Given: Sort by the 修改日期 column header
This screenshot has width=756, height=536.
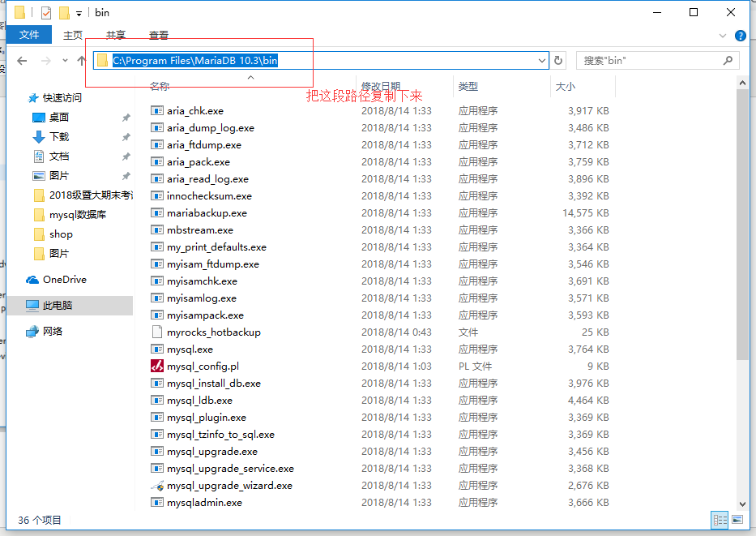Looking at the screenshot, I should [381, 86].
